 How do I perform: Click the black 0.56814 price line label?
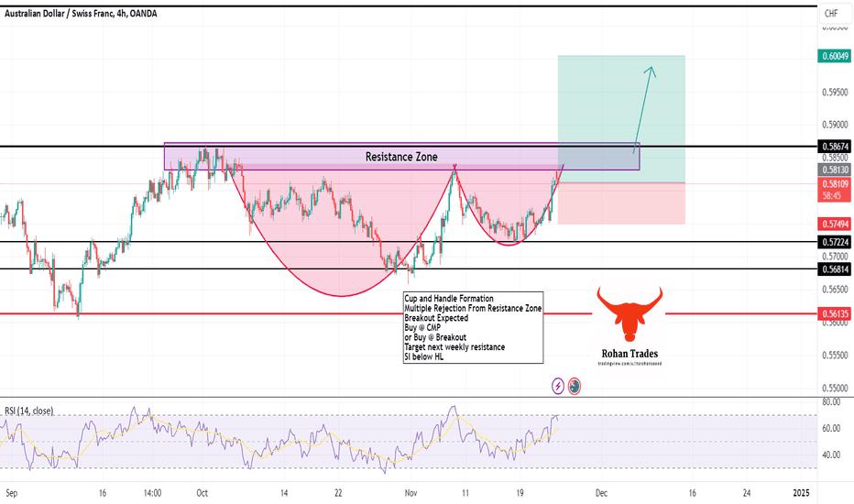tap(835, 269)
